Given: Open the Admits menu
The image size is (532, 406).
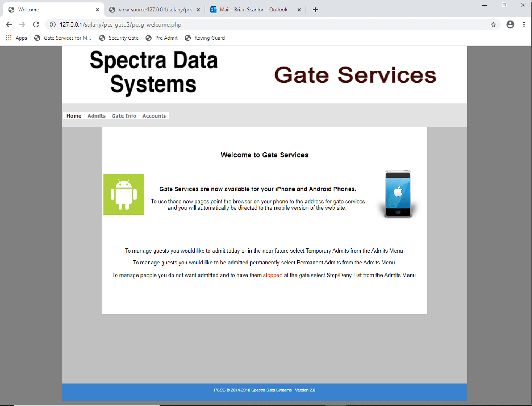Looking at the screenshot, I should (x=96, y=116).
